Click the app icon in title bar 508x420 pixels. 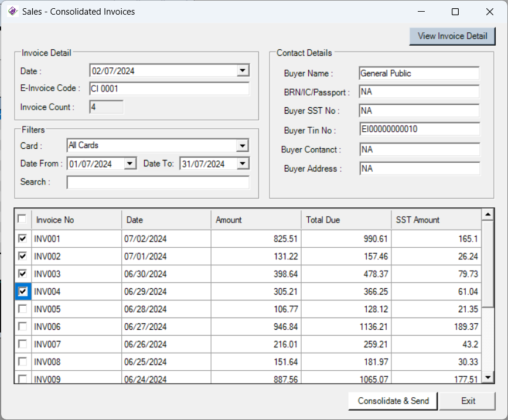coord(12,12)
